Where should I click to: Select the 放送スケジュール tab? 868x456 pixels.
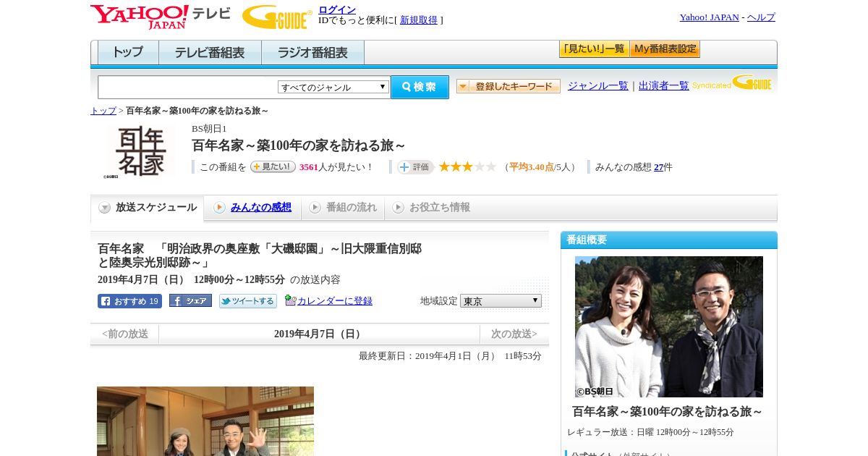147,208
